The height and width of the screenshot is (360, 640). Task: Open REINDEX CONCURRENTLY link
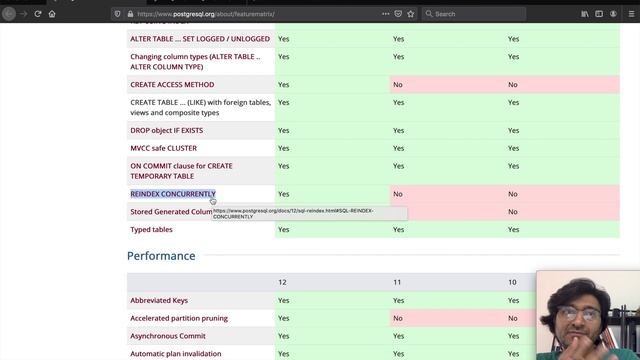[x=173, y=194]
